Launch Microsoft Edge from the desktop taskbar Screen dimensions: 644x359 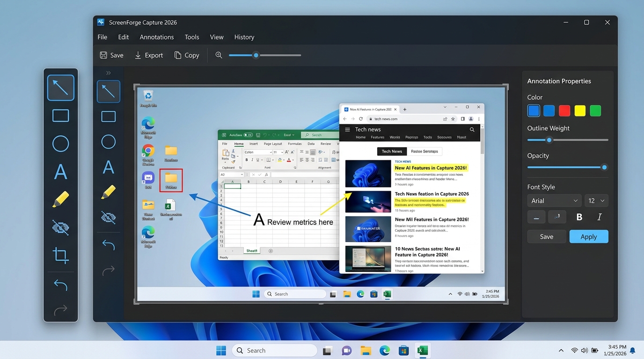pyautogui.click(x=385, y=351)
